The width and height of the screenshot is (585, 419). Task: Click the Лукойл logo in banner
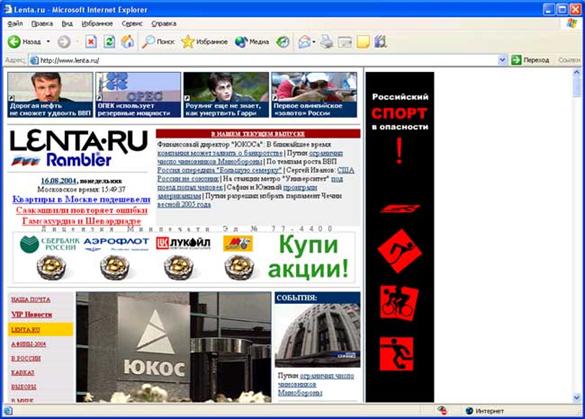[183, 243]
